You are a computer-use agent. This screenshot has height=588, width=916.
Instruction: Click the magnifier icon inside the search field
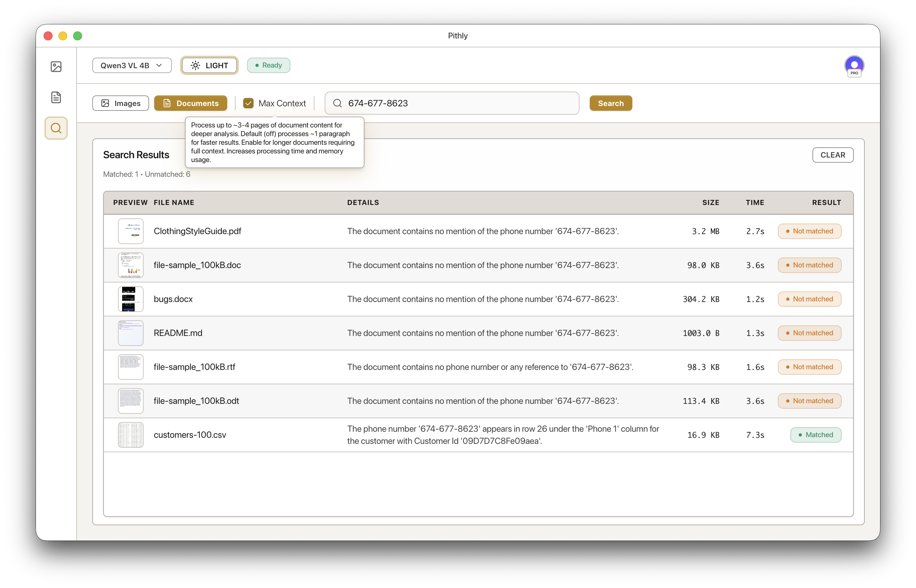(x=337, y=103)
